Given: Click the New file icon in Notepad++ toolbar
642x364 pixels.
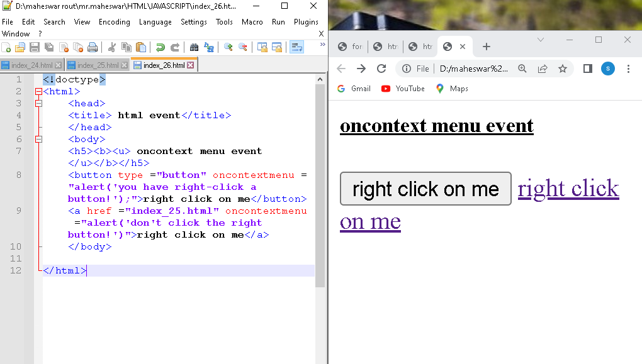Looking at the screenshot, I should 6,47.
